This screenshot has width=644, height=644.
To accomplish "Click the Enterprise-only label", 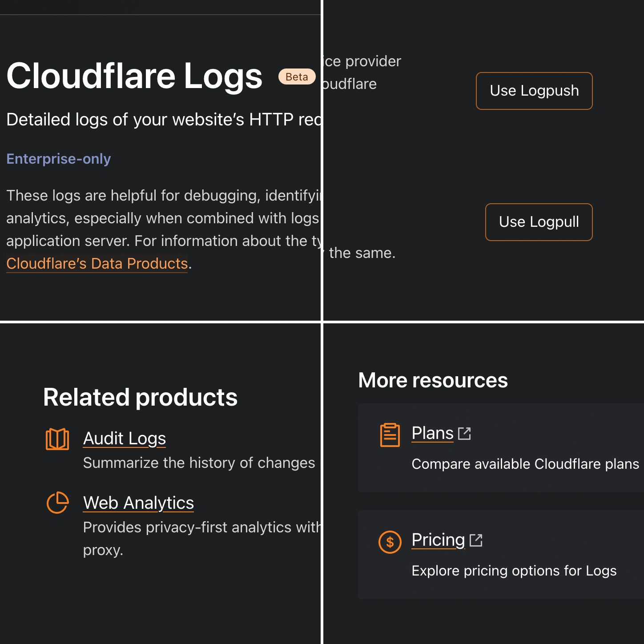I will click(x=58, y=159).
